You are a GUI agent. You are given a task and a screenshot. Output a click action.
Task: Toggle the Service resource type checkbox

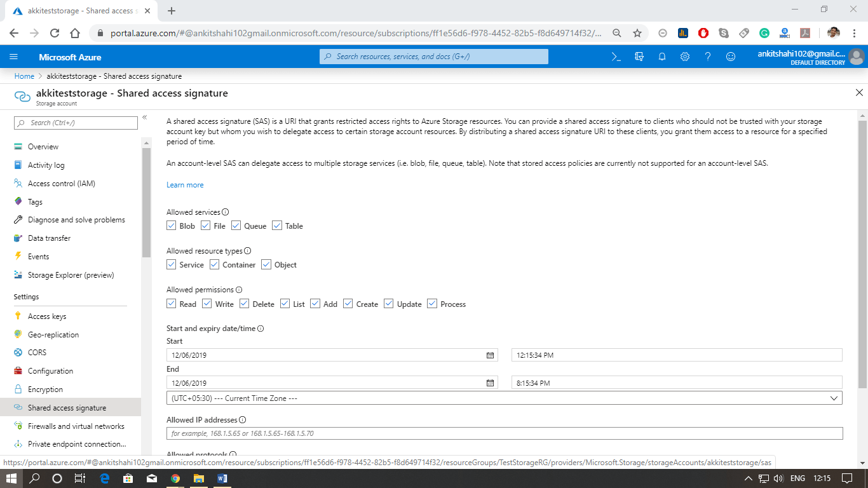(172, 264)
